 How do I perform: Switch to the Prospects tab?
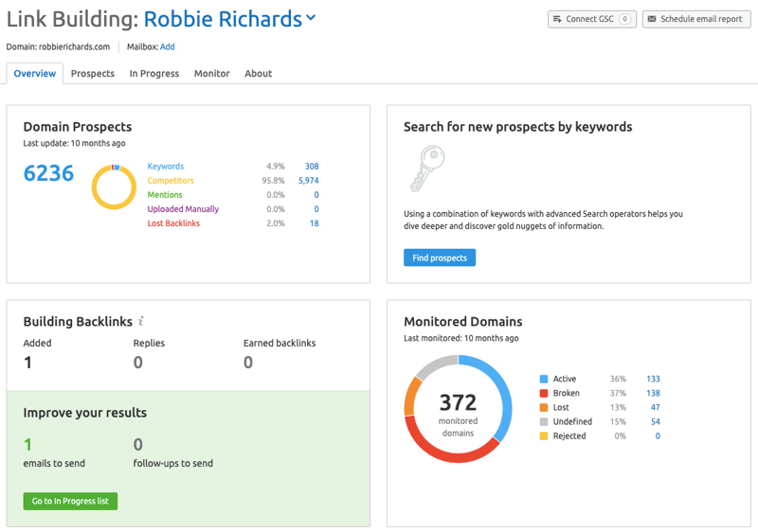[x=93, y=74]
